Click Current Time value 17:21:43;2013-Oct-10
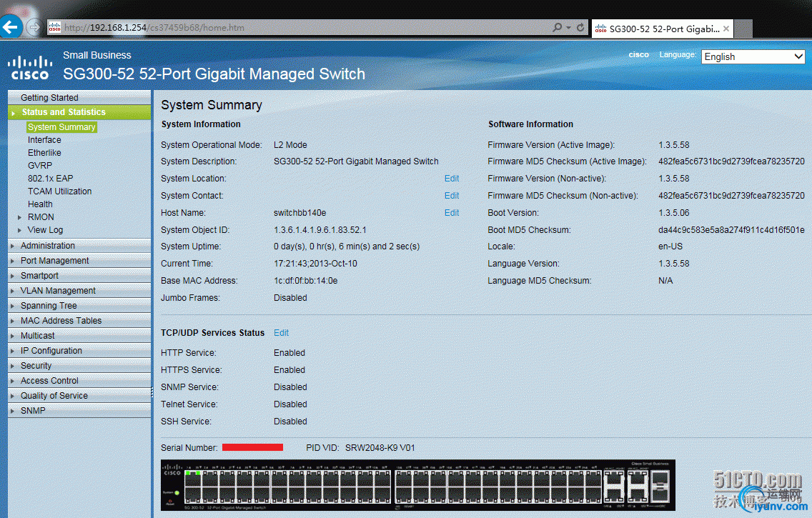 315,264
